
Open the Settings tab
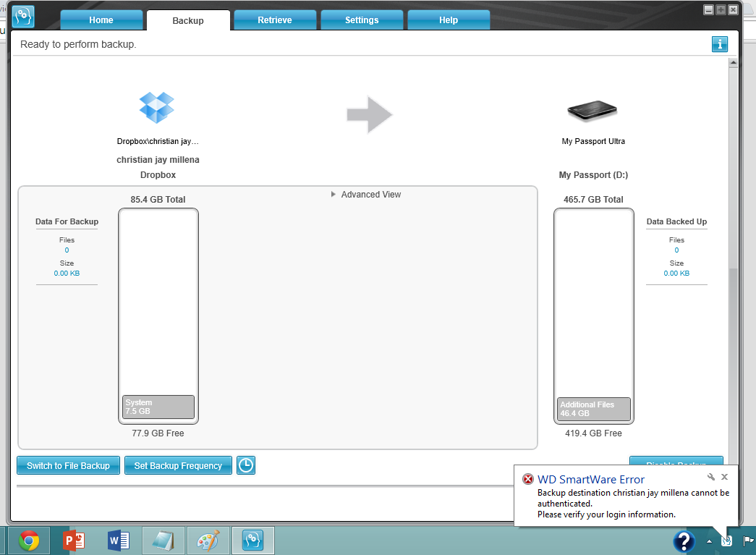[x=362, y=20]
